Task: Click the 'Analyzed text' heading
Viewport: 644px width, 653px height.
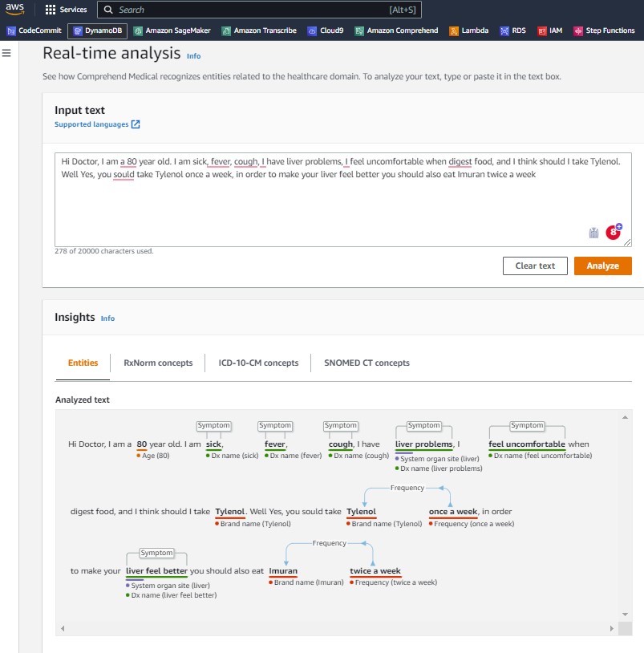Action: pyautogui.click(x=83, y=400)
